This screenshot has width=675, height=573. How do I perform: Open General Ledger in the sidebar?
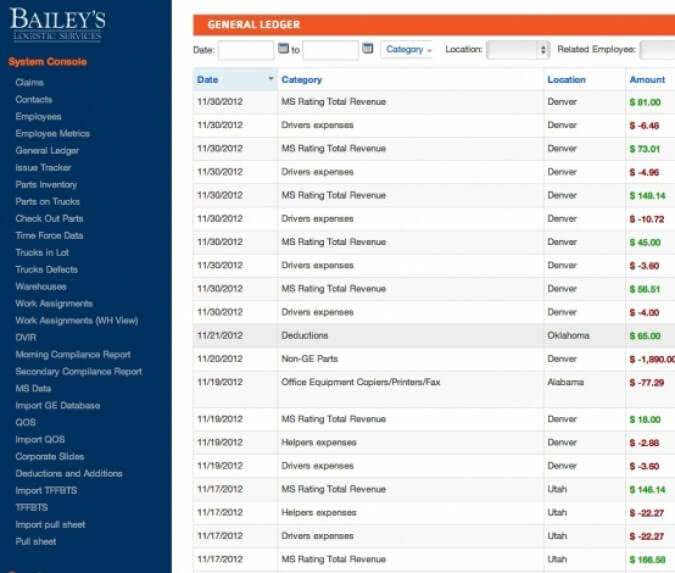pyautogui.click(x=47, y=151)
